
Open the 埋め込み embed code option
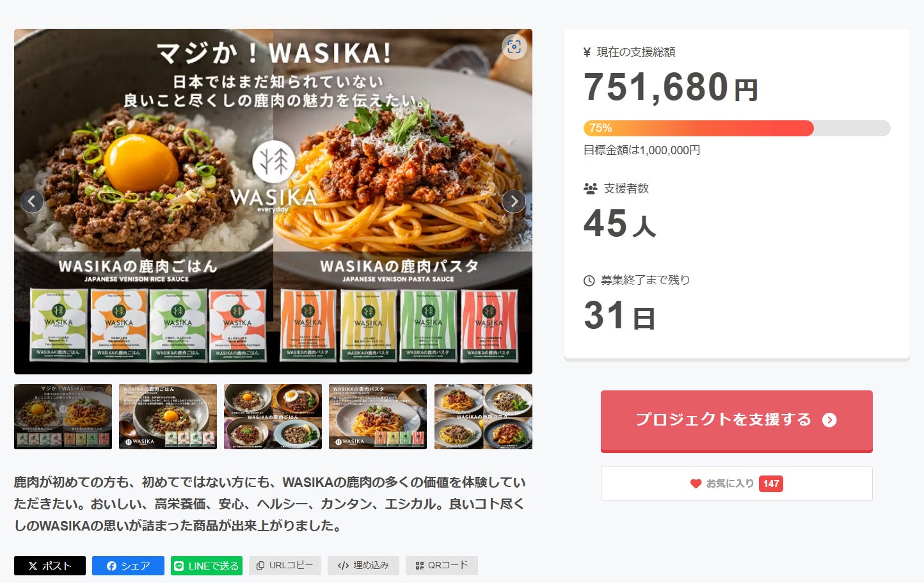(363, 566)
